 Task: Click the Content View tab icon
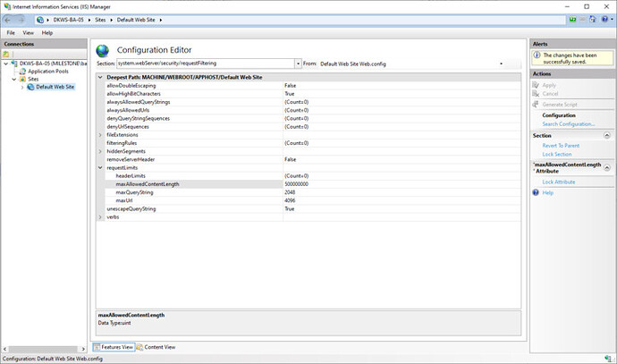pos(139,347)
